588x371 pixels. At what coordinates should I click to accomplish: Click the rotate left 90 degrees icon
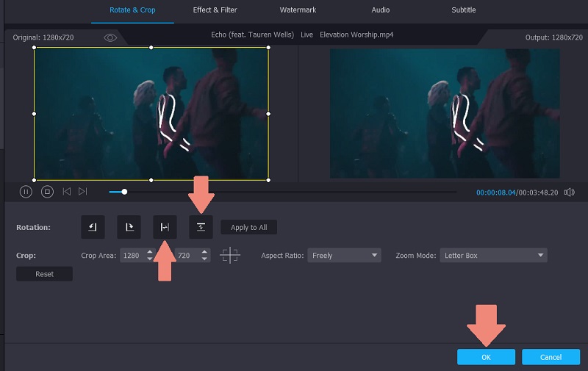pos(93,227)
